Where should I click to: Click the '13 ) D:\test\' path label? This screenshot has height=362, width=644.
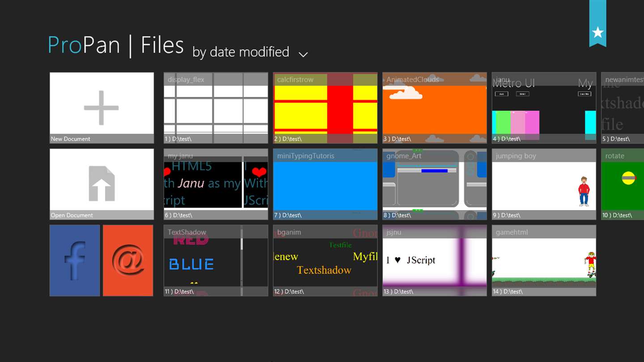tap(398, 292)
